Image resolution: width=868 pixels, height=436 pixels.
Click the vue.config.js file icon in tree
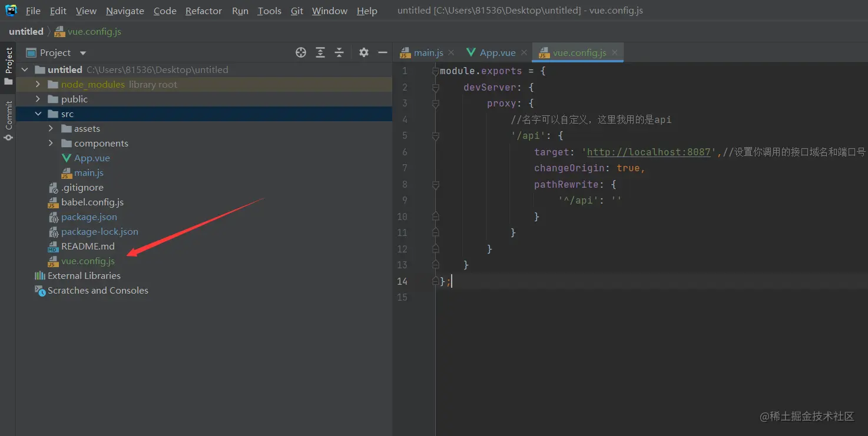click(54, 261)
